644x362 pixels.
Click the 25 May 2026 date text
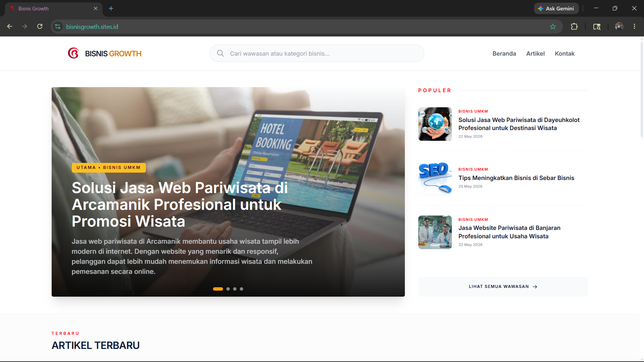point(471,186)
